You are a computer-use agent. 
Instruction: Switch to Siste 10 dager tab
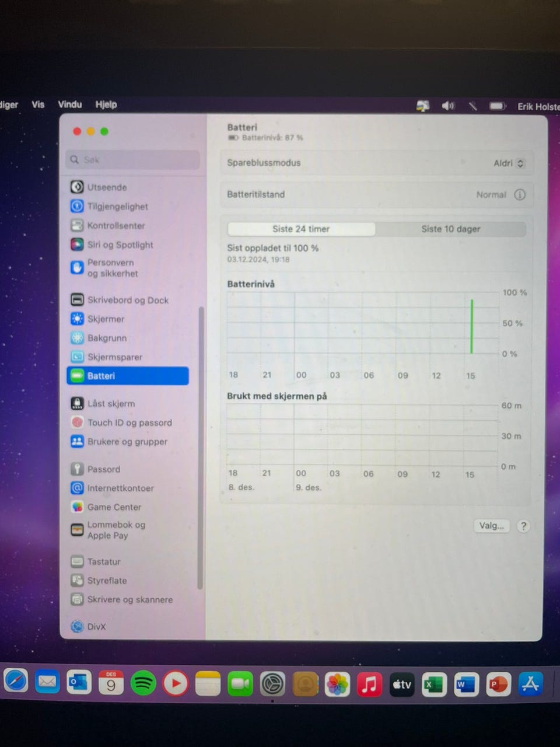[x=450, y=229]
